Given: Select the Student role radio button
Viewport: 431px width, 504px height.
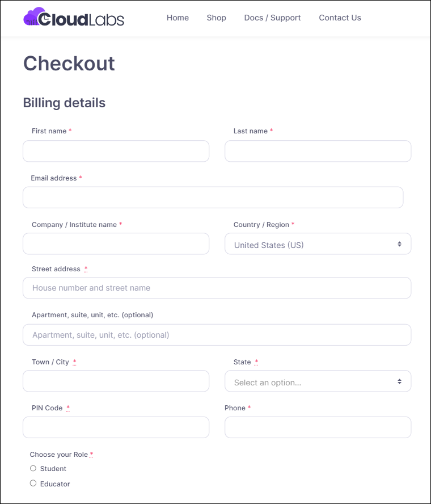Looking at the screenshot, I should tap(33, 468).
